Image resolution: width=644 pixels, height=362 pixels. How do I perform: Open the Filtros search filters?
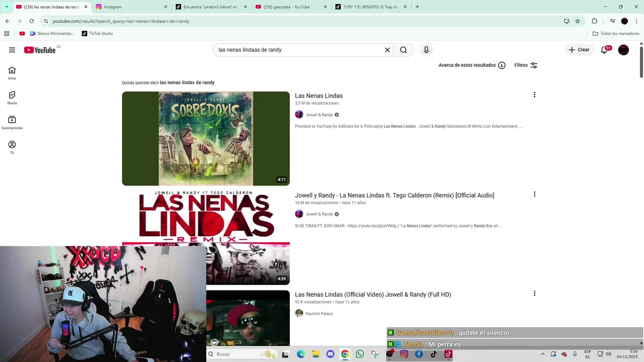(x=526, y=65)
